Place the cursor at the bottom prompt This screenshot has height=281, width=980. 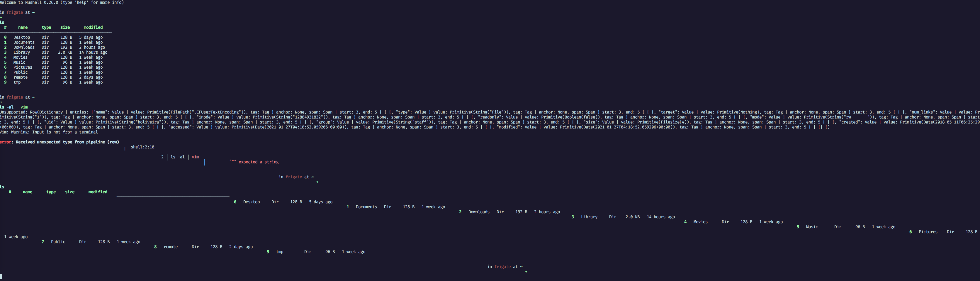pos(2,277)
